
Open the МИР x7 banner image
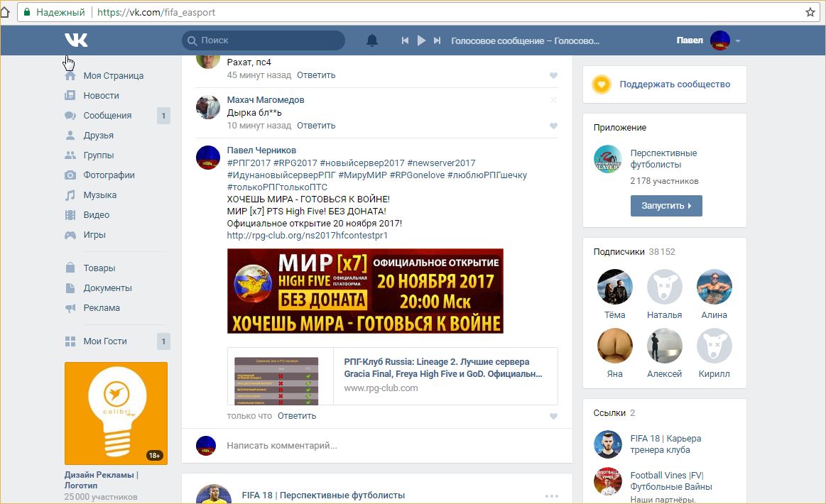(x=365, y=291)
